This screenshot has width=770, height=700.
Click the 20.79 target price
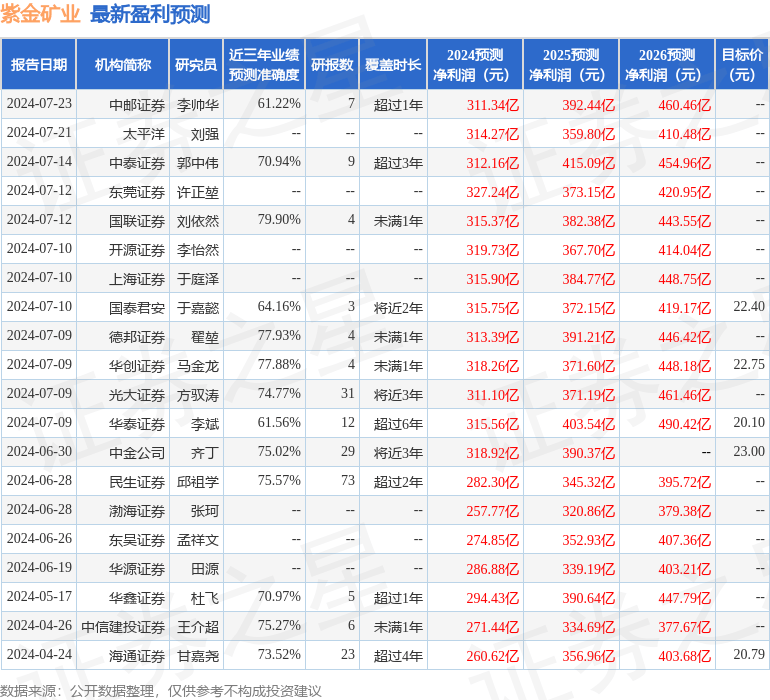pyautogui.click(x=749, y=654)
